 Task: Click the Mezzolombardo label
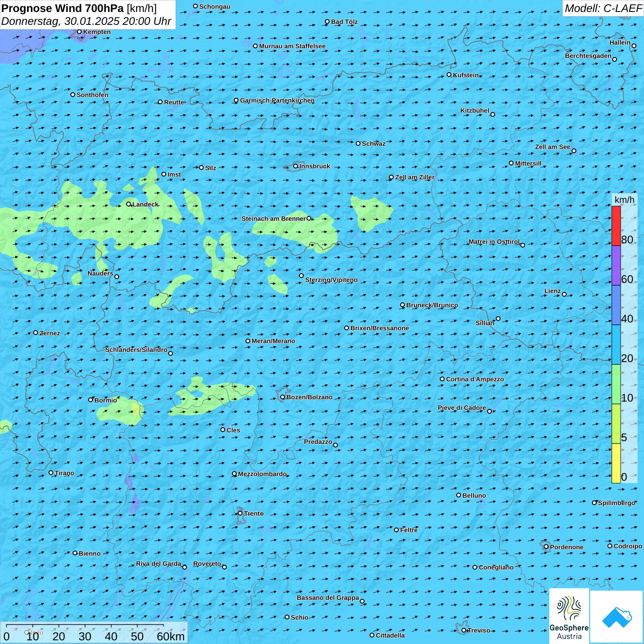pyautogui.click(x=262, y=474)
